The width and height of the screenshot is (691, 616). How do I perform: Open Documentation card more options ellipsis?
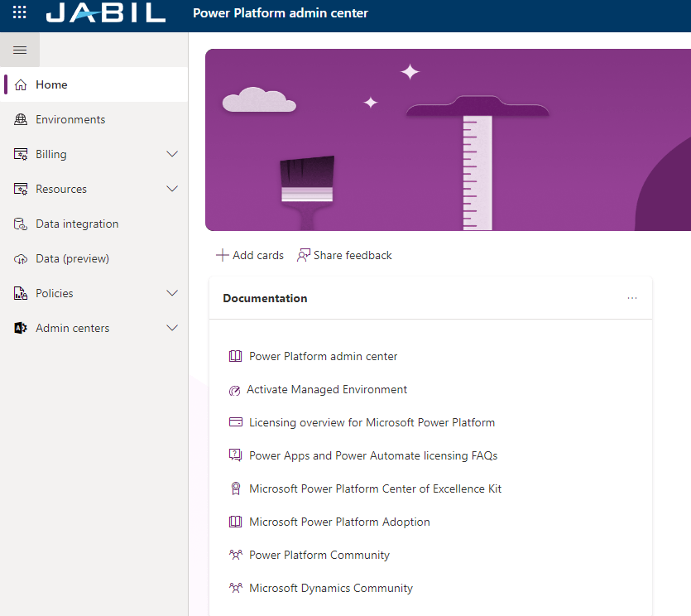(x=632, y=298)
